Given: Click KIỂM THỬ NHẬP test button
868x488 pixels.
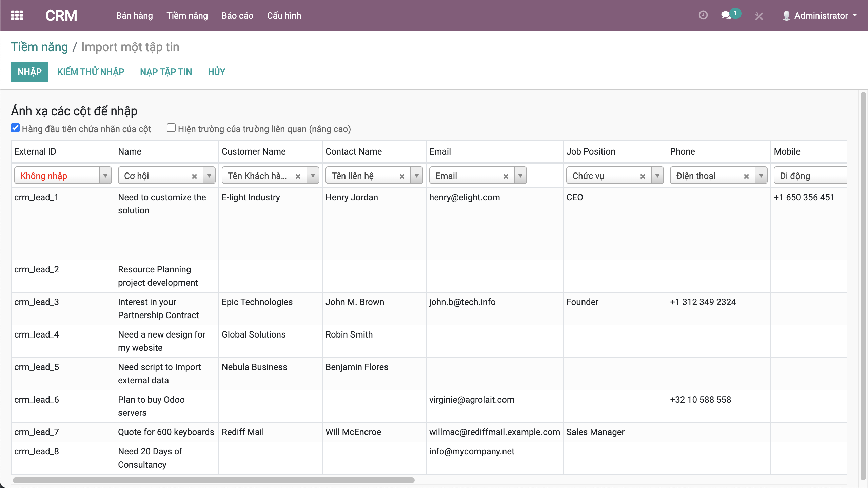Looking at the screenshot, I should click(91, 72).
